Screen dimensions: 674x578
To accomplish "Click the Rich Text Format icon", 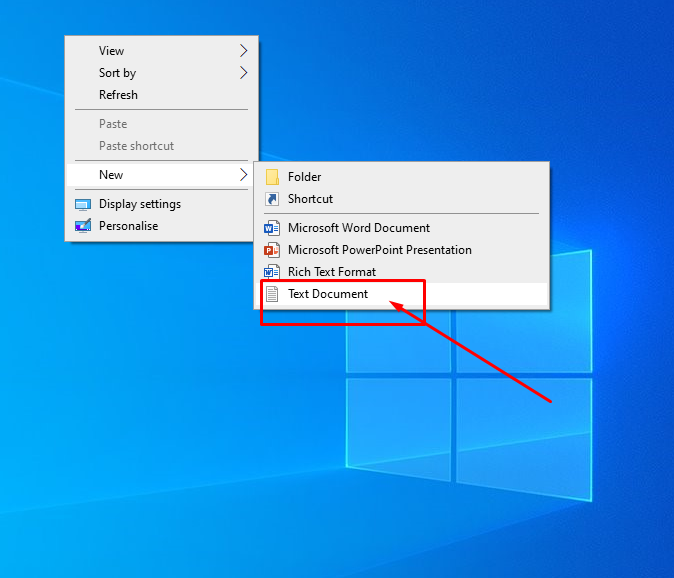I will pos(272,272).
